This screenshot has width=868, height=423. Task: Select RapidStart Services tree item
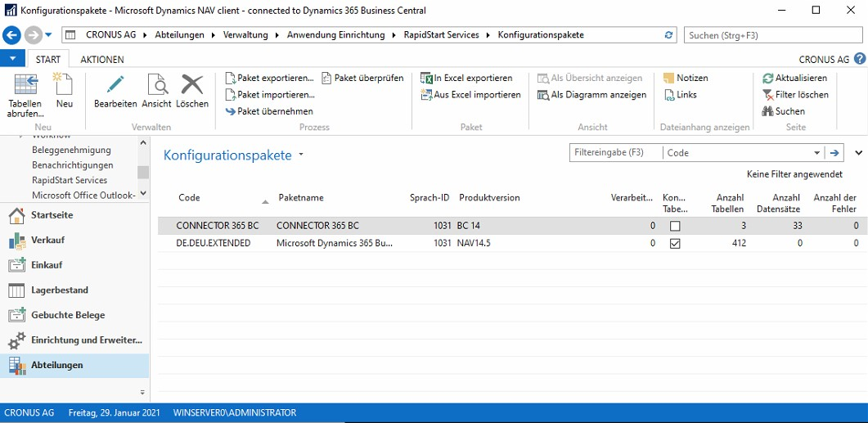70,180
